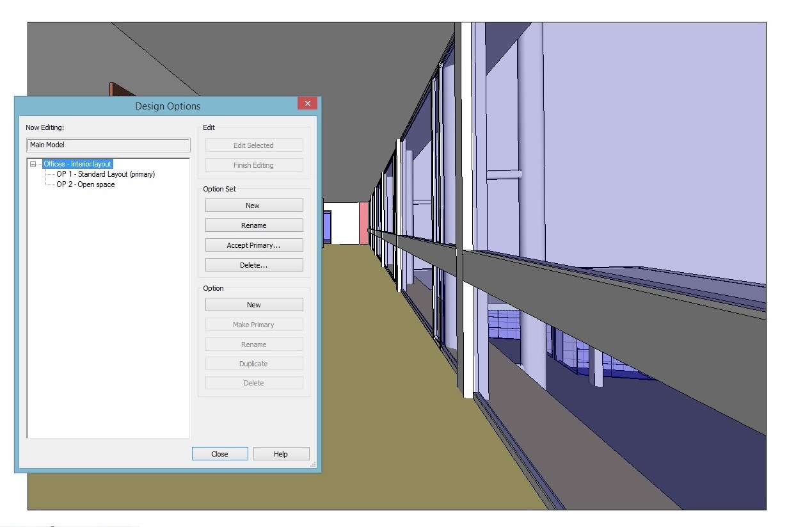Delete the current option set
Image resolution: width=812 pixels, height=527 pixels.
point(253,264)
